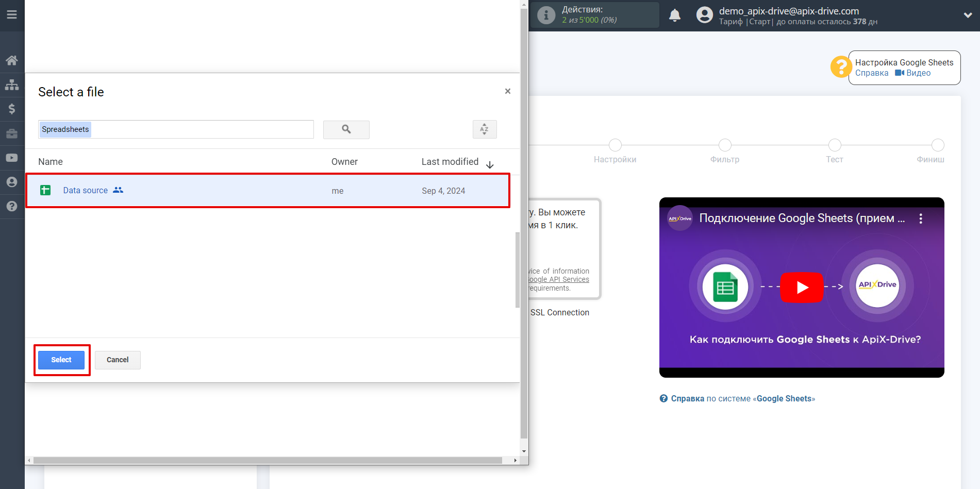The image size is (980, 489).
Task: Click the Spreadsheets search input field
Action: tap(176, 129)
